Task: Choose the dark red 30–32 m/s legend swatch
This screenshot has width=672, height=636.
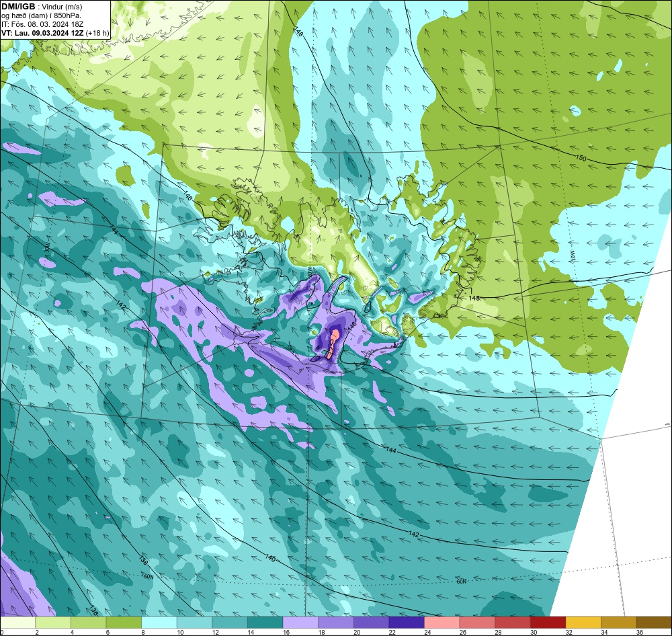Action: coord(548,623)
